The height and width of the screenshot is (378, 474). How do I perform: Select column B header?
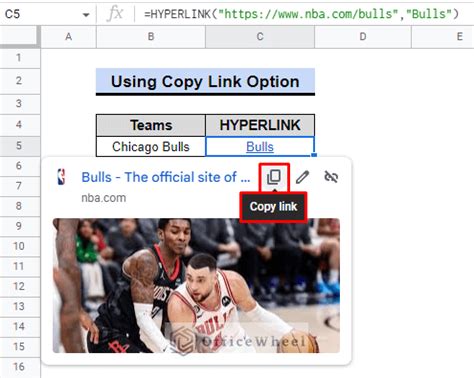tap(151, 37)
